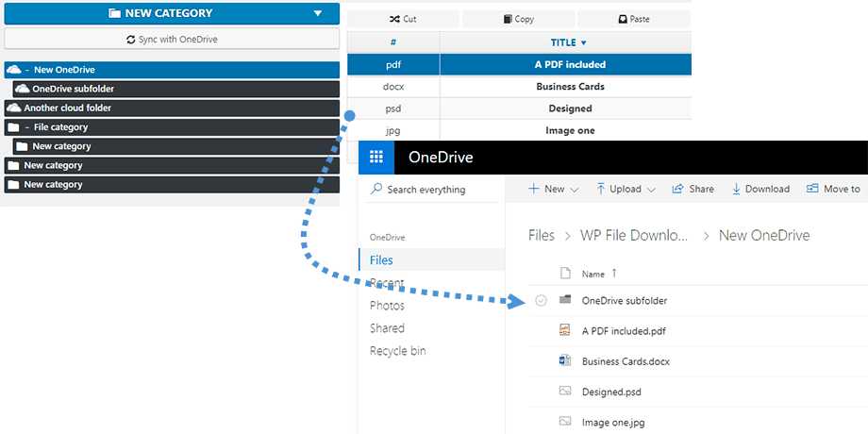Click the psd type cell
The image size is (868, 434).
[393, 108]
